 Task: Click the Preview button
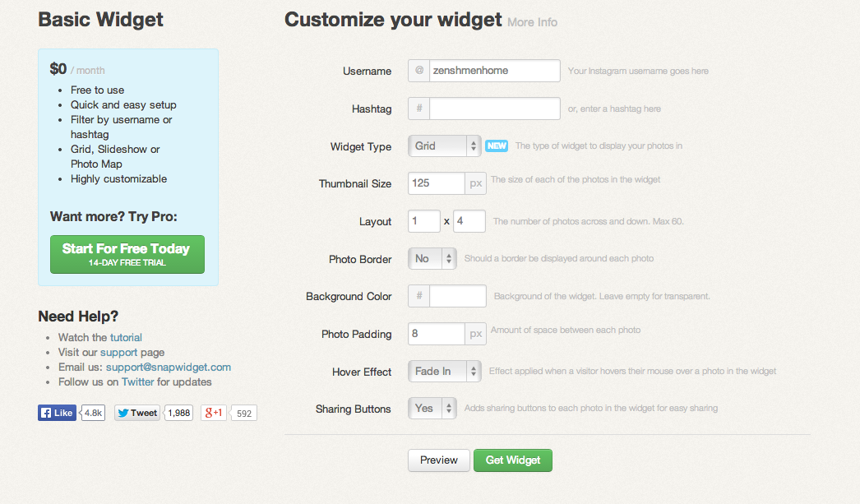(x=439, y=460)
